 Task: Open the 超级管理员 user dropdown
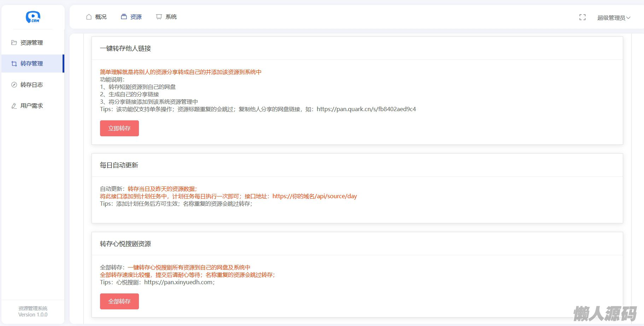[614, 18]
